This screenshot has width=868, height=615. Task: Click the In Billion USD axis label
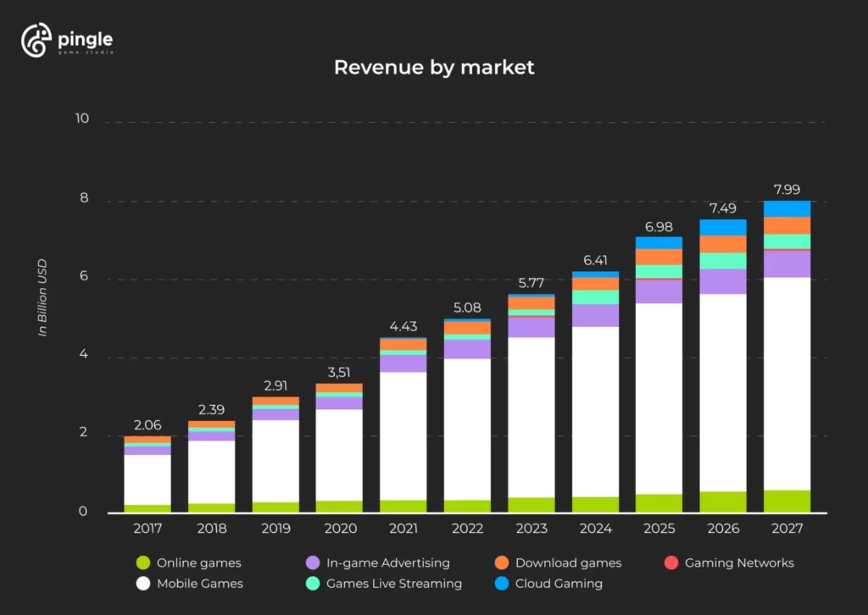click(x=42, y=298)
